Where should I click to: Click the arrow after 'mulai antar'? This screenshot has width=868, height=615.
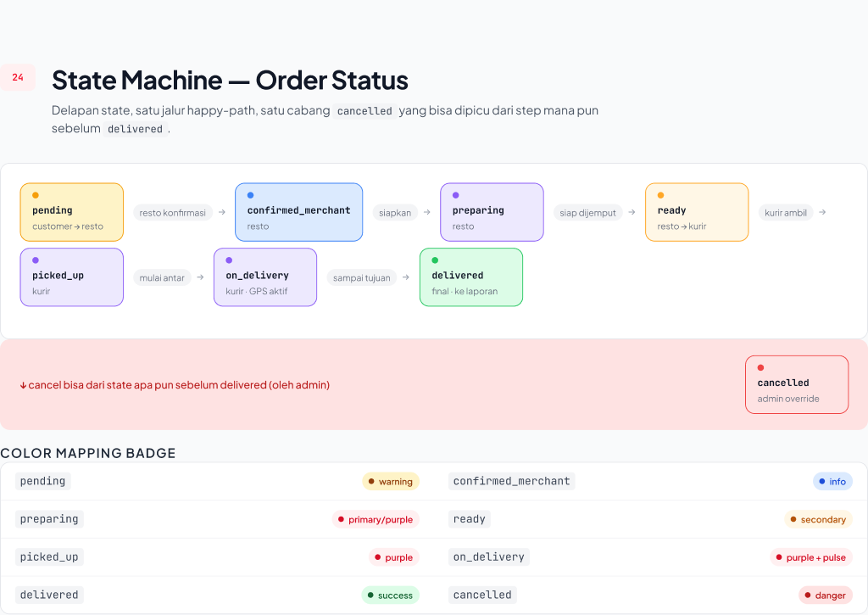coord(200,277)
